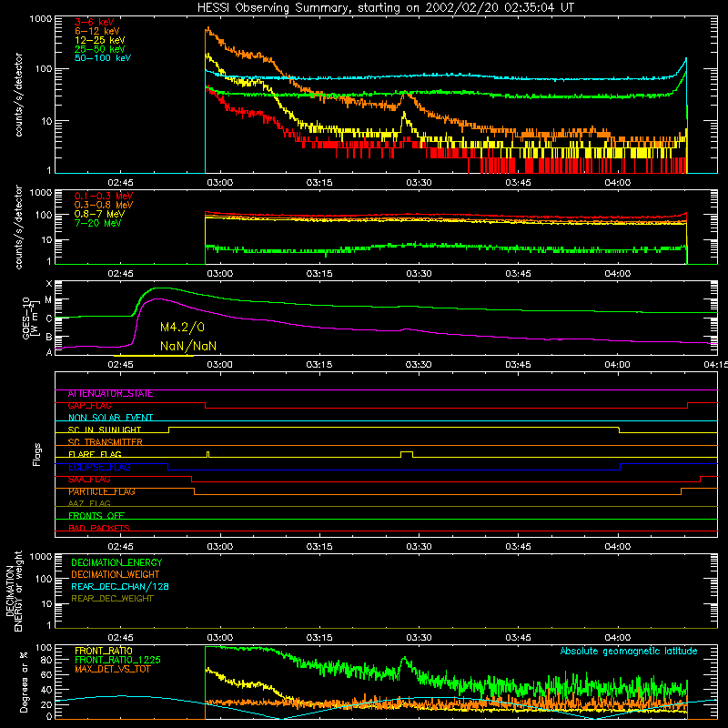Select the FRONTS_OFF flag label

(96, 516)
